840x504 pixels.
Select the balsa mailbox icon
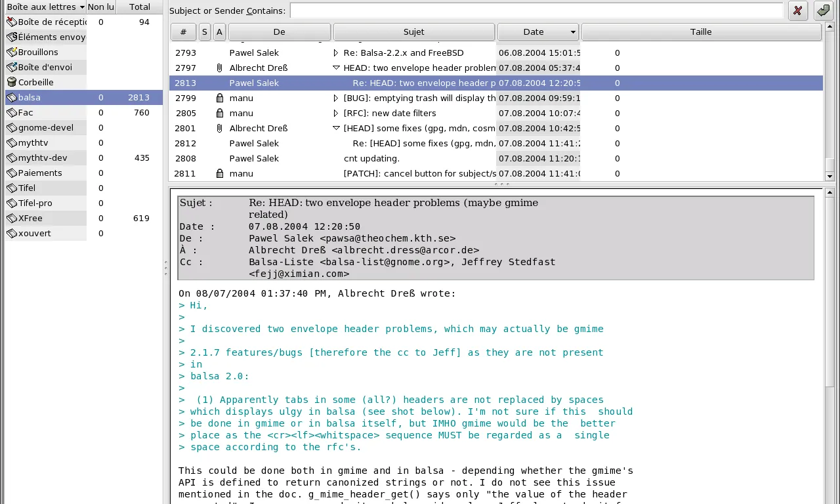tap(12, 97)
